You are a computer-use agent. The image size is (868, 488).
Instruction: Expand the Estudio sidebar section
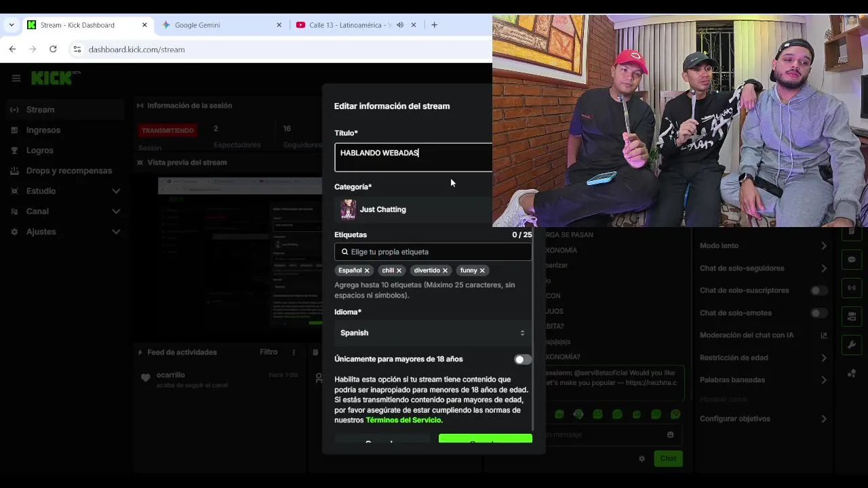coord(116,191)
